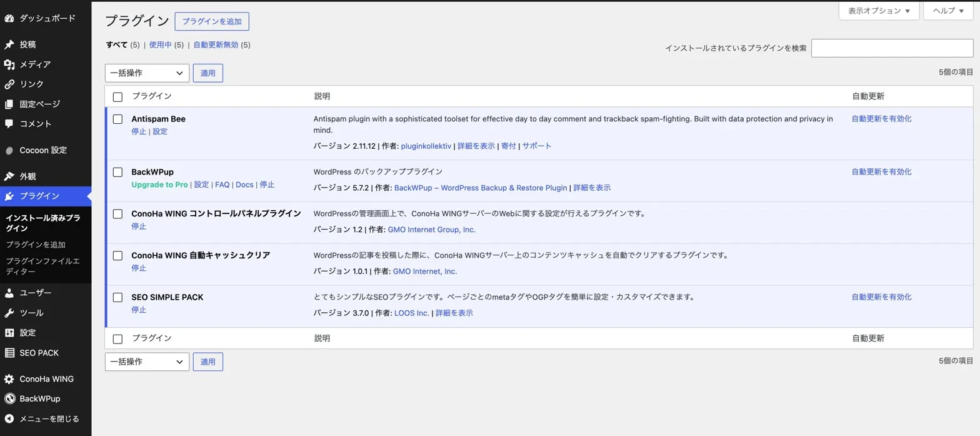This screenshot has height=436, width=980.
Task: Check the SEO SIMPLE PACK checkbox
Action: [x=117, y=297]
